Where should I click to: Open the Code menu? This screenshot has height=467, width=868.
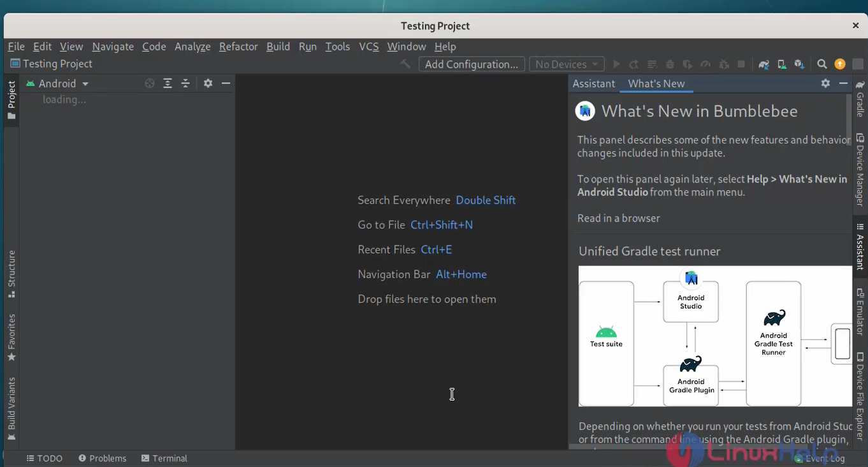click(154, 47)
